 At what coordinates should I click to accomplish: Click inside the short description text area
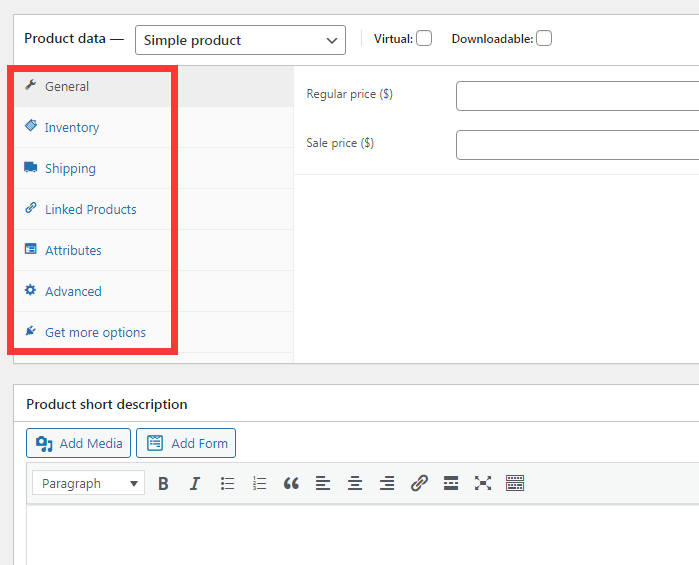(x=362, y=535)
